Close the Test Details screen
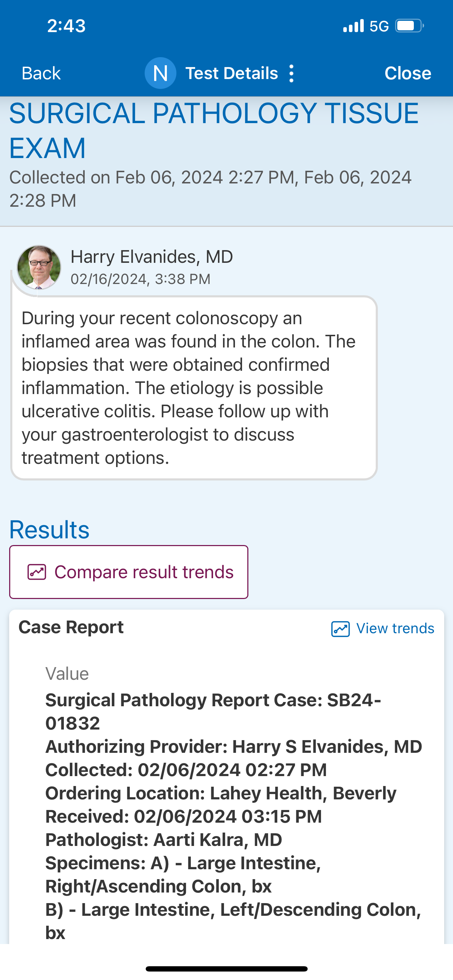453x980 pixels. point(408,73)
